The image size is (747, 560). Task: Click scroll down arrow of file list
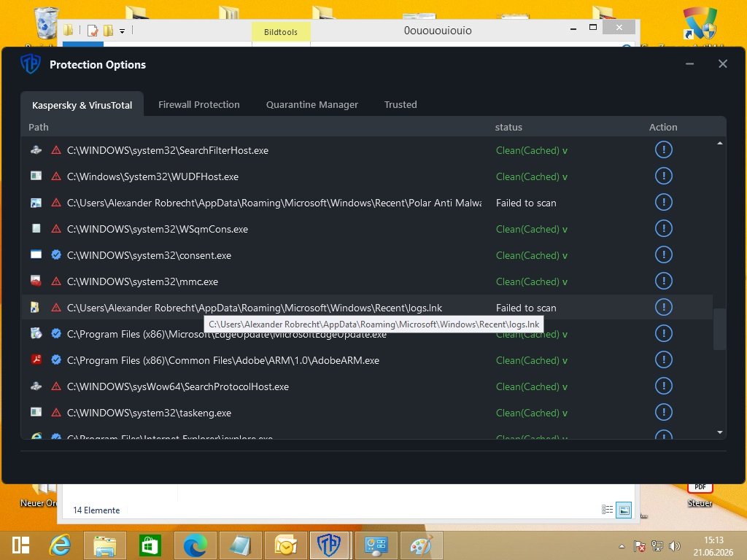719,432
